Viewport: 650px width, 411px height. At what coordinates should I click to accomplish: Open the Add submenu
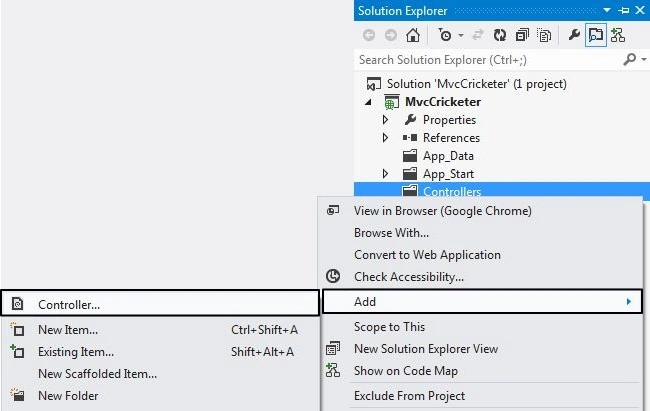pos(482,302)
